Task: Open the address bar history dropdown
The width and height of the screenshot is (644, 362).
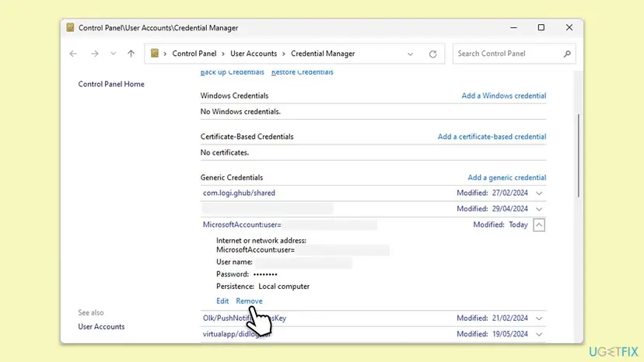Action: [x=410, y=54]
